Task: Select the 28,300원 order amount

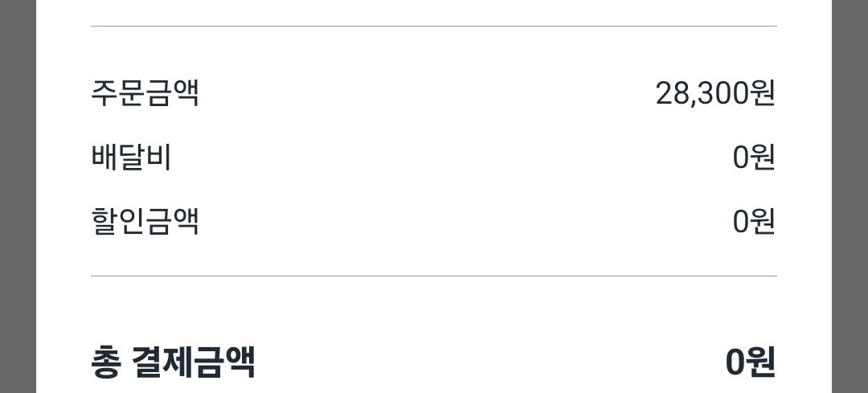Action: pos(714,93)
